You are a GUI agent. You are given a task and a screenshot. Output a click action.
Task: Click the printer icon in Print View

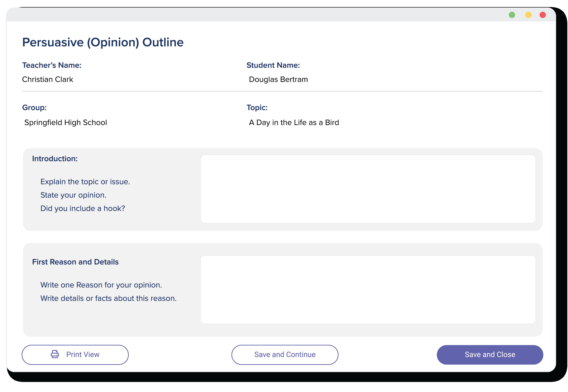pyautogui.click(x=55, y=354)
